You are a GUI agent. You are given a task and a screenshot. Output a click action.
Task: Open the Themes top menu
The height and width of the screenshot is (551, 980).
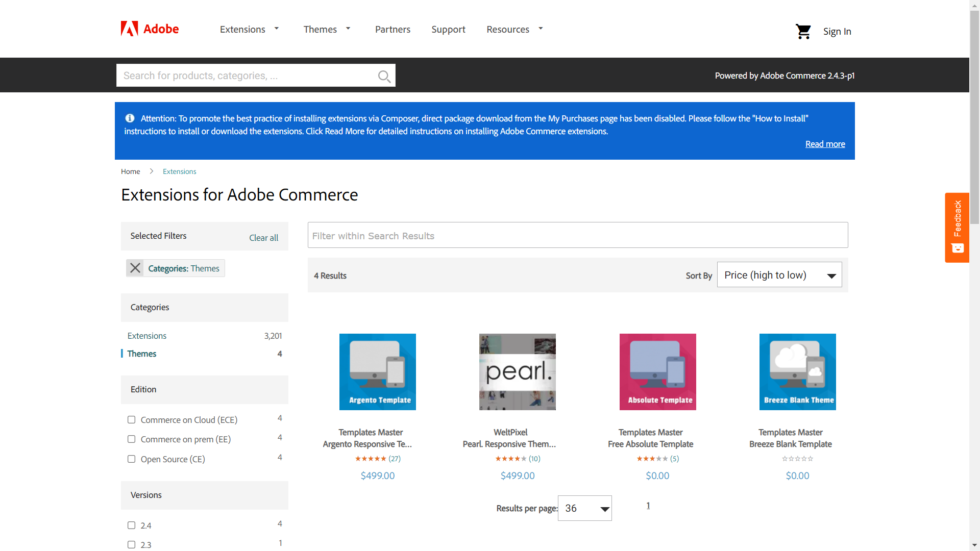[x=320, y=30]
